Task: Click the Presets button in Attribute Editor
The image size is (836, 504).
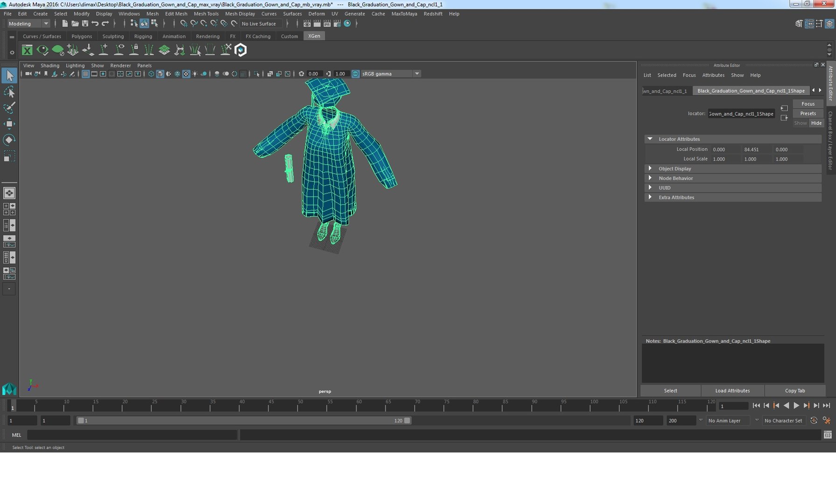Action: point(808,113)
